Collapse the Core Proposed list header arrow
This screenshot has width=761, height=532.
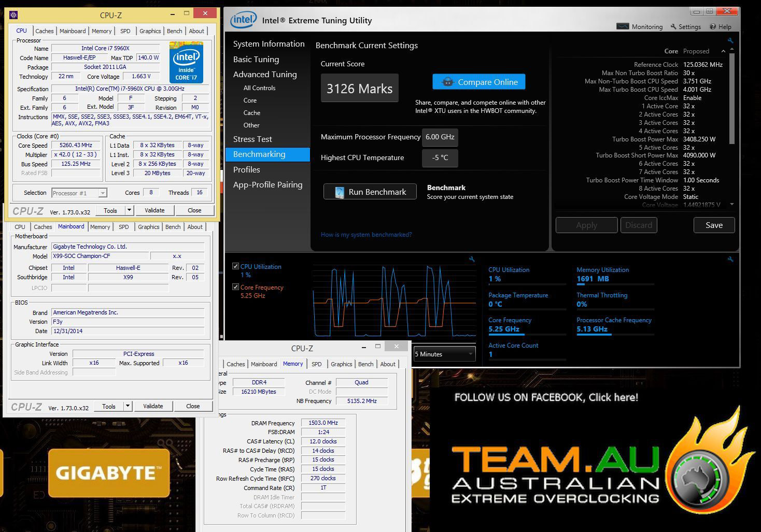[x=723, y=51]
